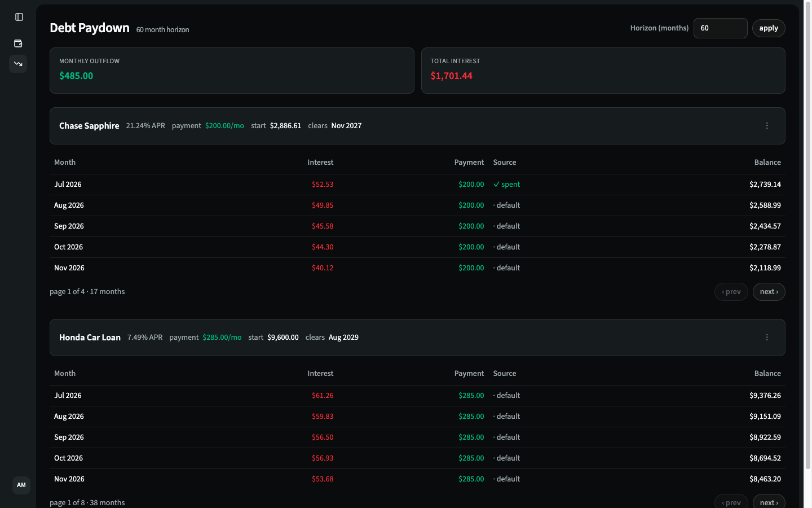Click the Horizon months input field
This screenshot has width=812, height=508.
point(720,28)
